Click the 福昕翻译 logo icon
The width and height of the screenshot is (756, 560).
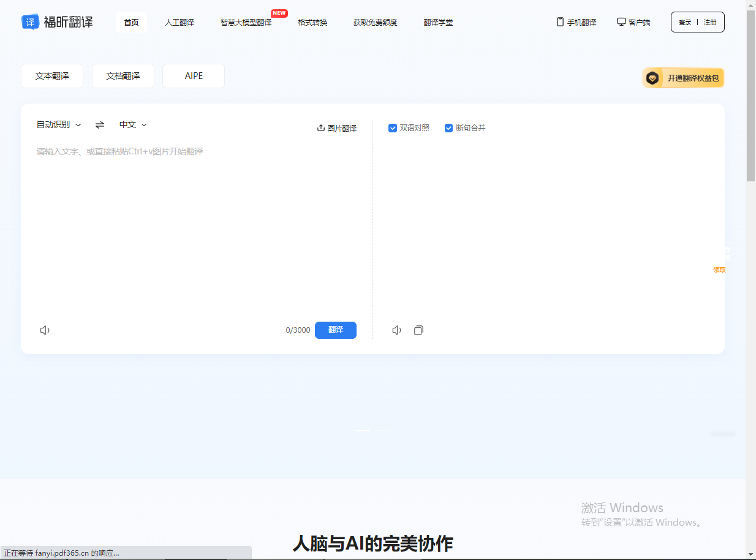tap(30, 22)
